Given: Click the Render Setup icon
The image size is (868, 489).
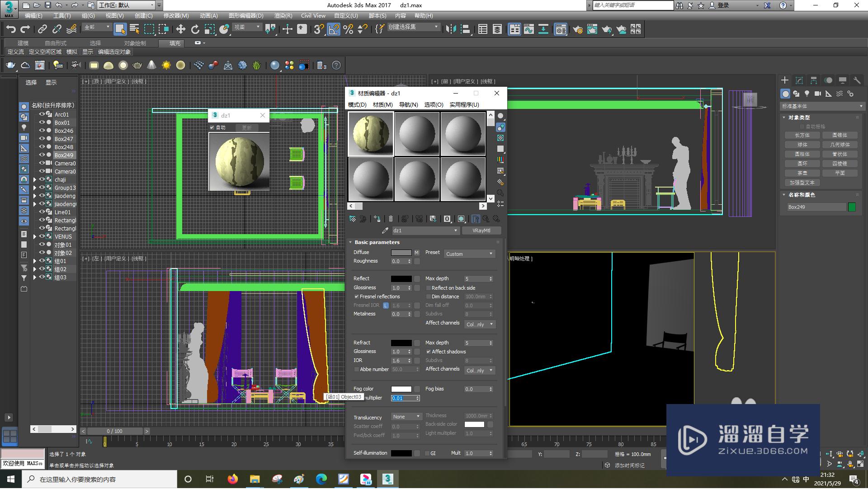Looking at the screenshot, I should 576,29.
